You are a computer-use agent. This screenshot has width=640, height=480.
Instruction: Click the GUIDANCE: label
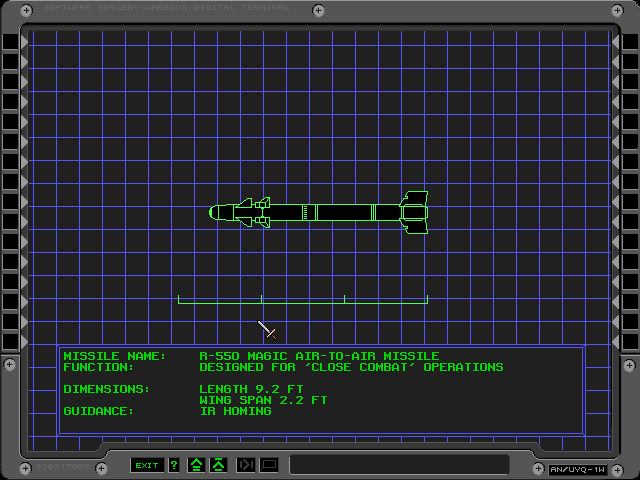[x=98, y=411]
